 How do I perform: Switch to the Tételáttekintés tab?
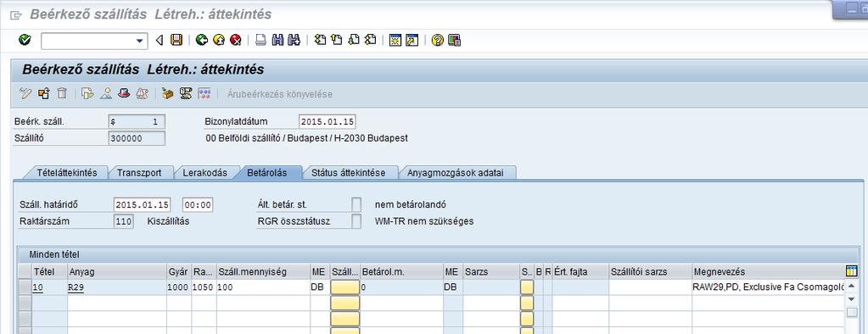pyautogui.click(x=66, y=173)
